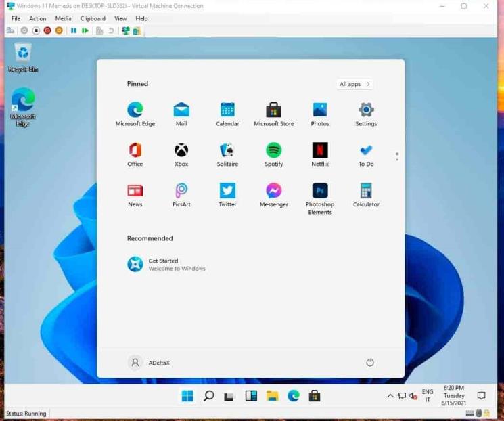
Task: Open the notification center icon
Action: [481, 395]
